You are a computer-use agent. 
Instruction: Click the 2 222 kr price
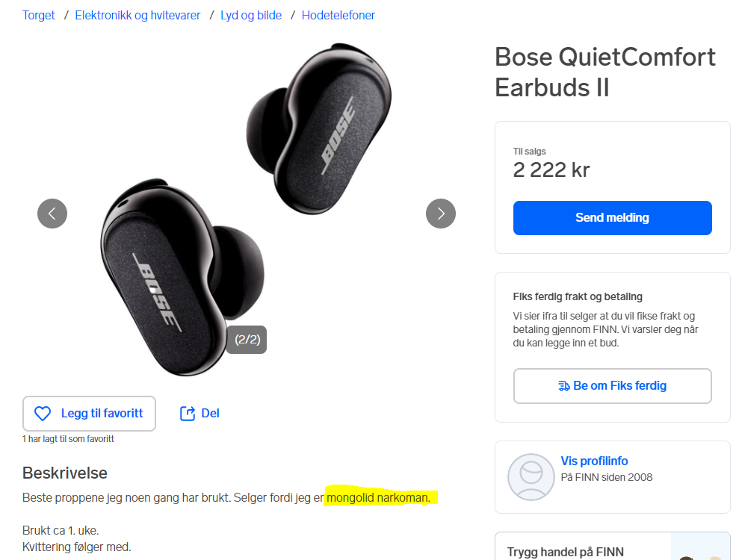[x=551, y=170]
